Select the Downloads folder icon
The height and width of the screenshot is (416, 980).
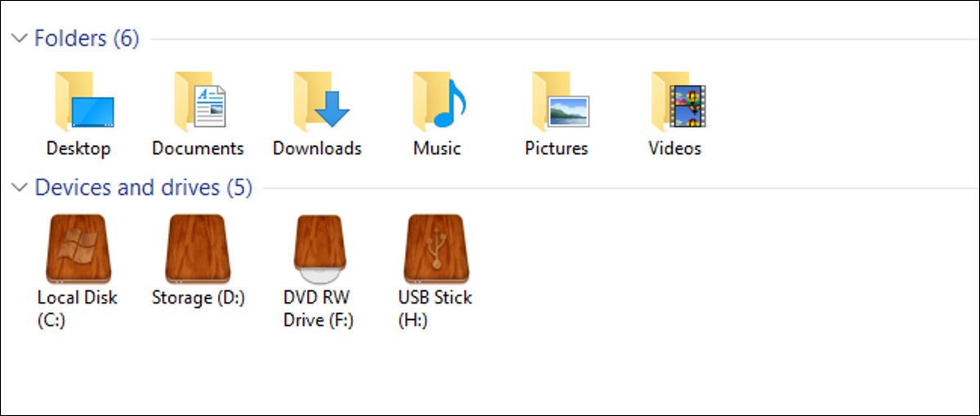[321, 101]
